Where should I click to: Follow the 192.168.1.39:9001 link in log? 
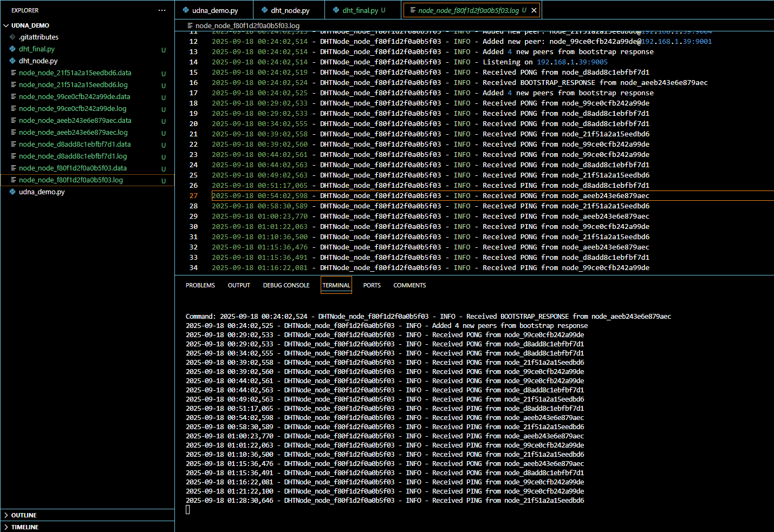[x=677, y=42]
